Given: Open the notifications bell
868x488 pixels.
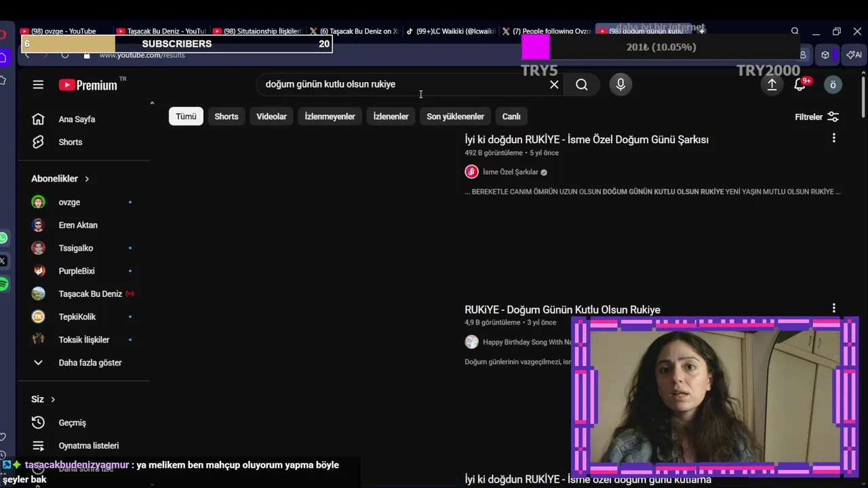Looking at the screenshot, I should coord(800,85).
